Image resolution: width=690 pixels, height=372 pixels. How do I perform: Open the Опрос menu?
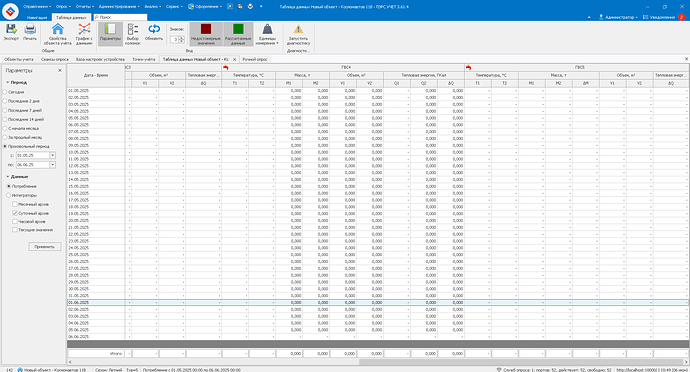[x=63, y=7]
